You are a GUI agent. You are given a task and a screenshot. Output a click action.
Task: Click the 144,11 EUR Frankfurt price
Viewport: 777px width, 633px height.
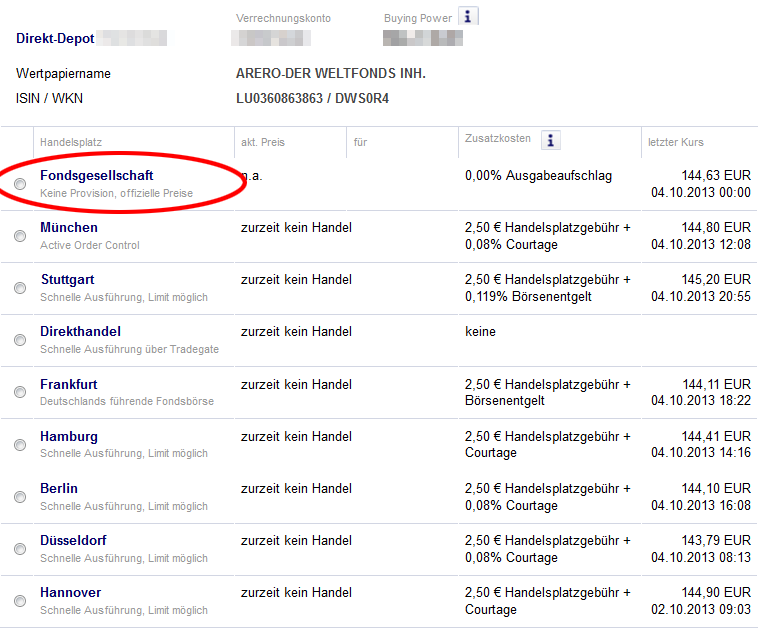click(x=717, y=385)
